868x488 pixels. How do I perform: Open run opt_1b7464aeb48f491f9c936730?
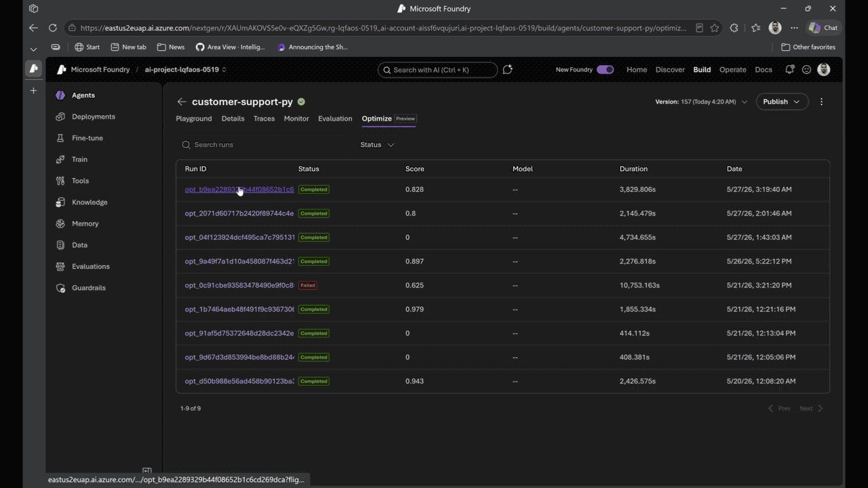239,309
